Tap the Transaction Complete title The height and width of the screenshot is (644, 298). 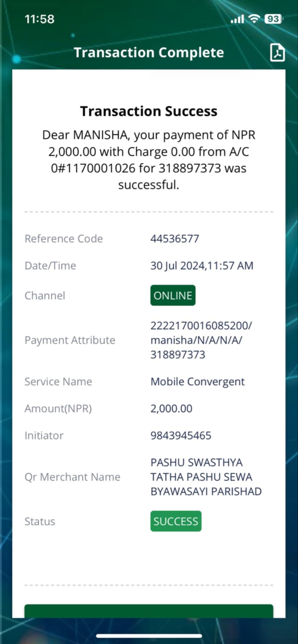(x=149, y=53)
